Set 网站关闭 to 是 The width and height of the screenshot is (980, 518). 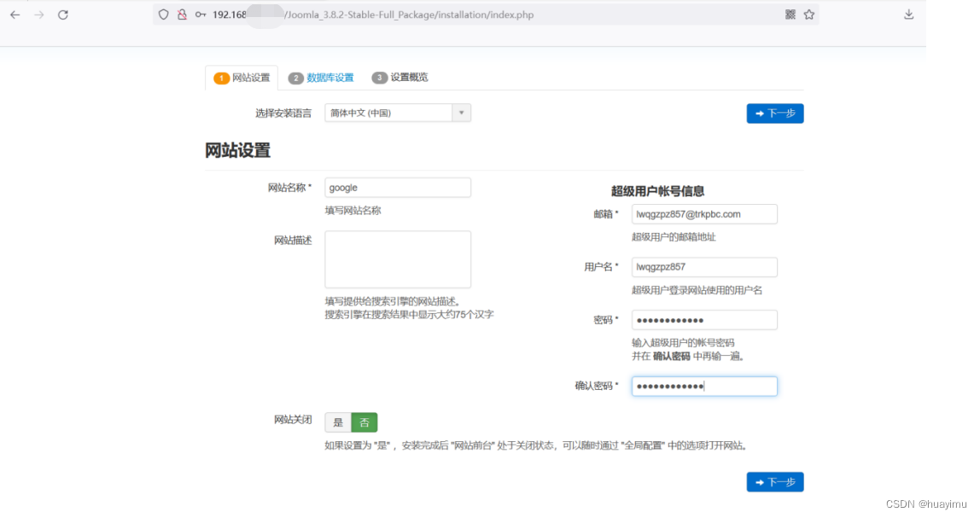pos(336,422)
